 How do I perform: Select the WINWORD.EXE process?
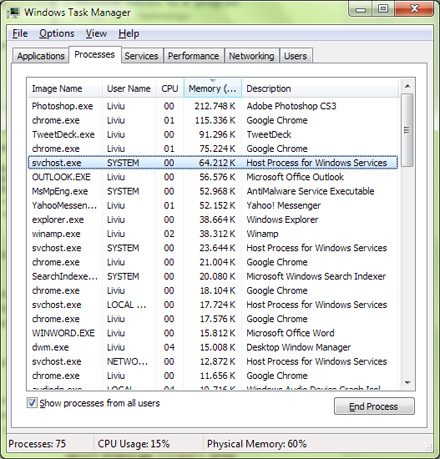[213, 333]
